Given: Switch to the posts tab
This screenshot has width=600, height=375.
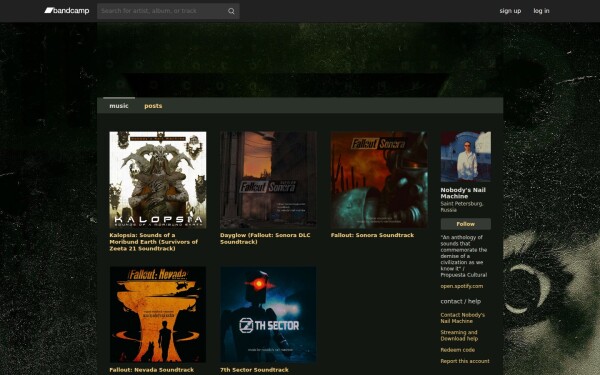Looking at the screenshot, I should tap(153, 106).
